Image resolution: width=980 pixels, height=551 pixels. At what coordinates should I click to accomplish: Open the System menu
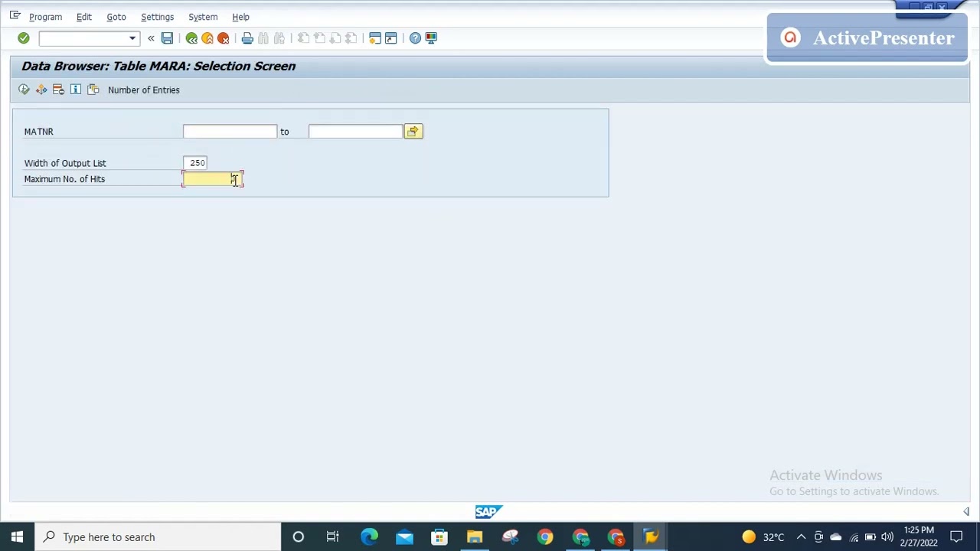[x=203, y=17]
